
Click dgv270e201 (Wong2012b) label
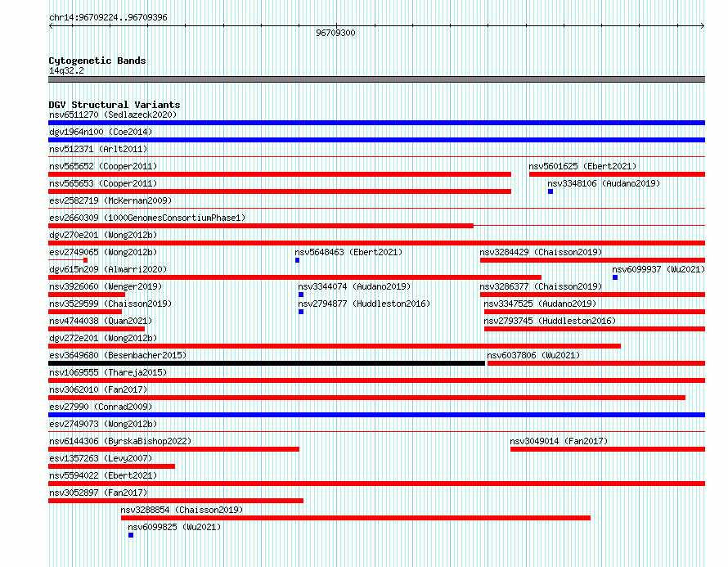(x=103, y=235)
